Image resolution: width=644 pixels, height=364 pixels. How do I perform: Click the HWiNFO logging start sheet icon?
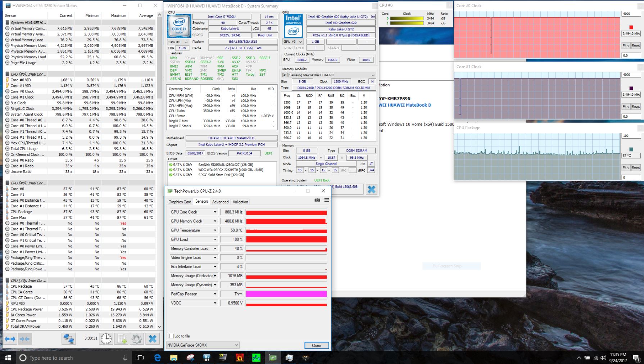tap(122, 339)
